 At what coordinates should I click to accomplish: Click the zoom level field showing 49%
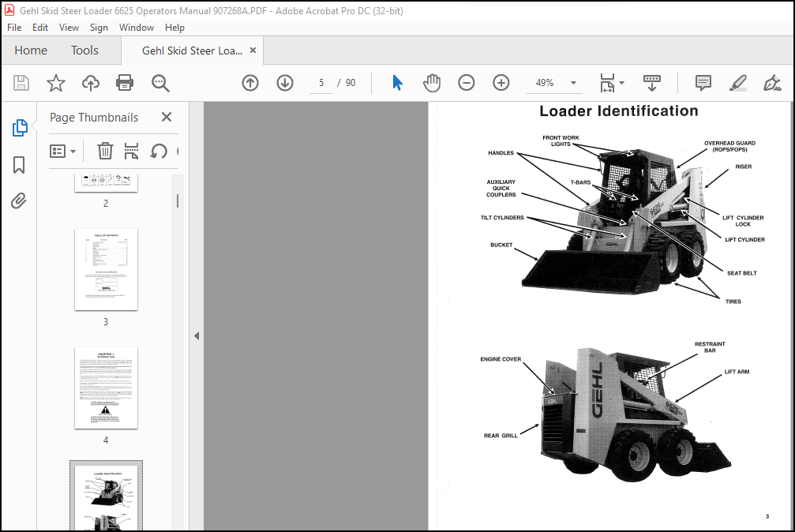pos(545,83)
